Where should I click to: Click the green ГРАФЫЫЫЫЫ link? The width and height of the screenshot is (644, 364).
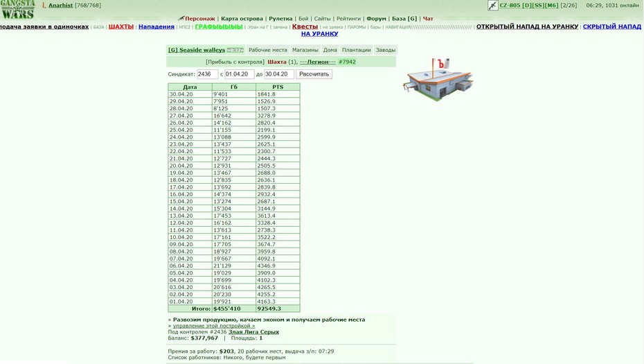[219, 26]
